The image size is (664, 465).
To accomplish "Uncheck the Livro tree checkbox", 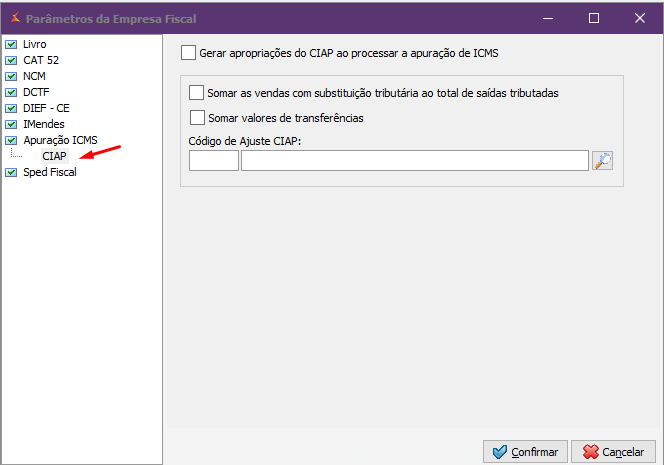I will 11,44.
